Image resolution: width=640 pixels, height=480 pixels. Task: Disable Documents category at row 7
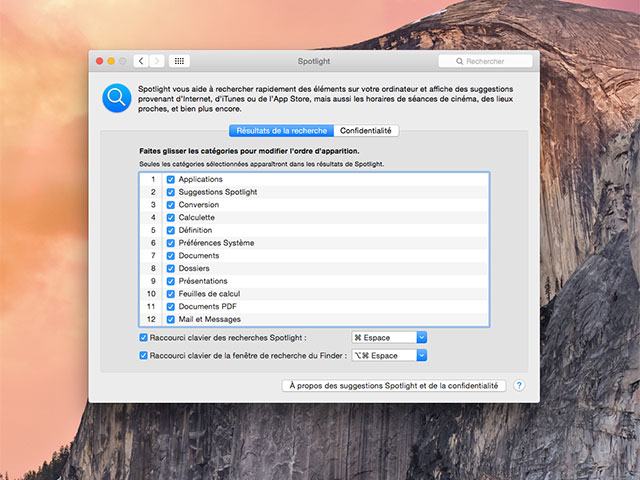pos(171,256)
